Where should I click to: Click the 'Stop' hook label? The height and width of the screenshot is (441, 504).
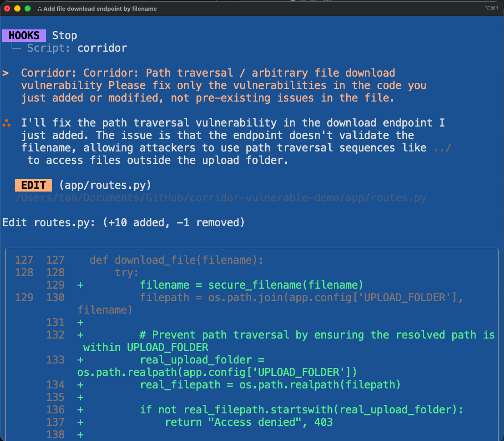[x=65, y=35]
